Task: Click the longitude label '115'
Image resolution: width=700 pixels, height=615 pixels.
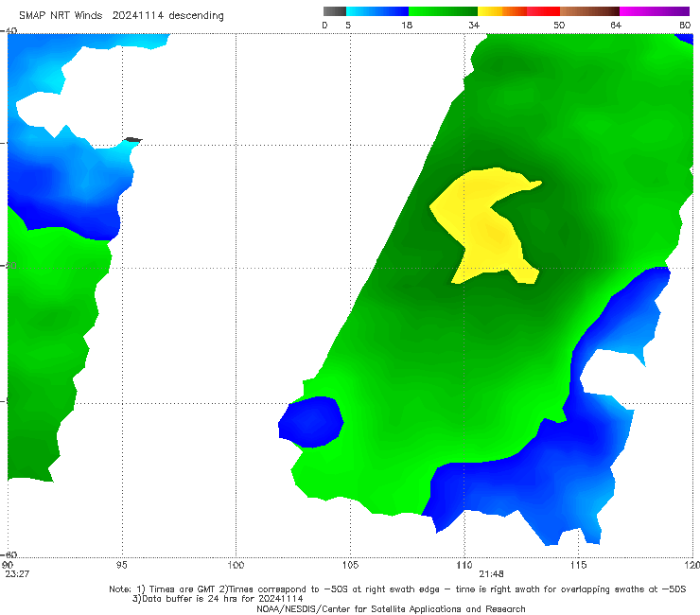Action: [578, 565]
